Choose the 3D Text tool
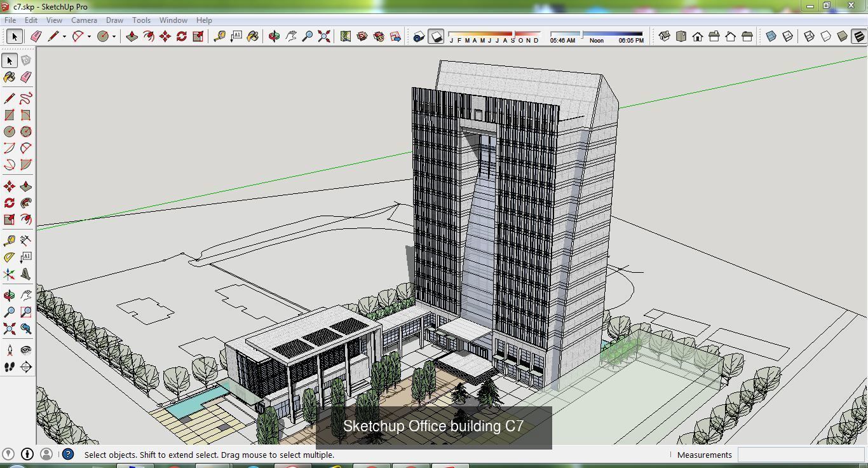This screenshot has width=868, height=468. [26, 274]
